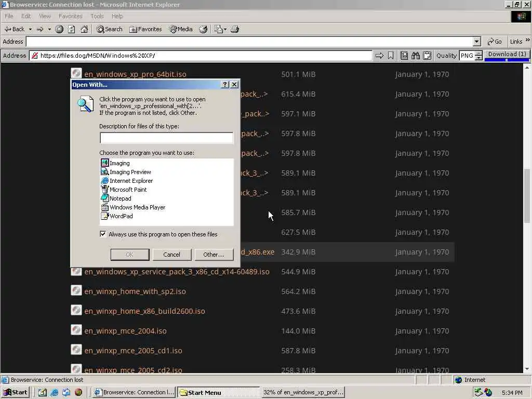Click the file type description field

[x=167, y=138]
